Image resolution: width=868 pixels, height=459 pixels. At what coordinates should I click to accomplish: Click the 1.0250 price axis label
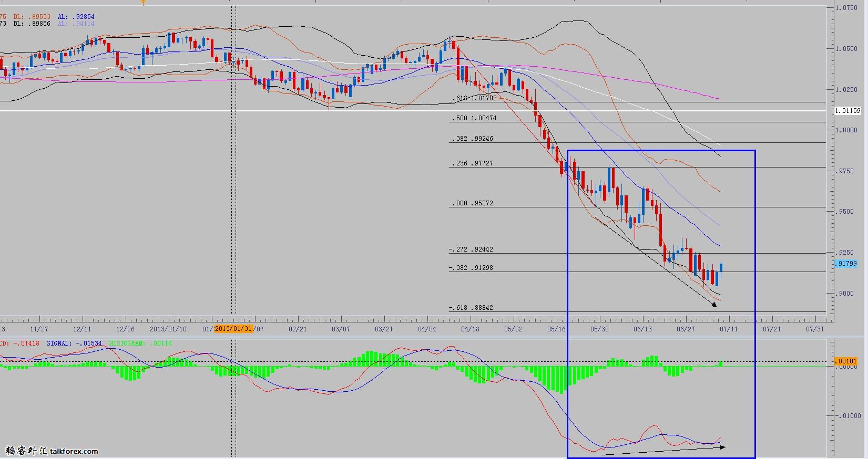846,90
